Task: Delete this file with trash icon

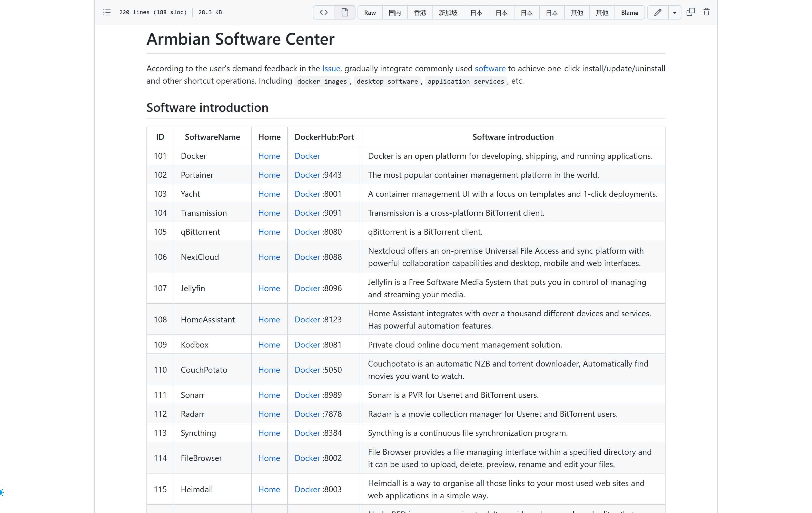Action: (x=706, y=12)
